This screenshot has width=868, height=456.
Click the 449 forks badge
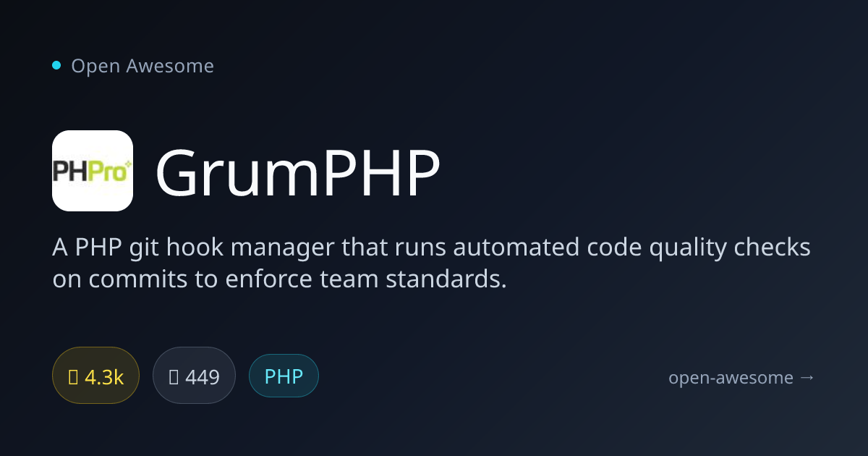pos(194,376)
